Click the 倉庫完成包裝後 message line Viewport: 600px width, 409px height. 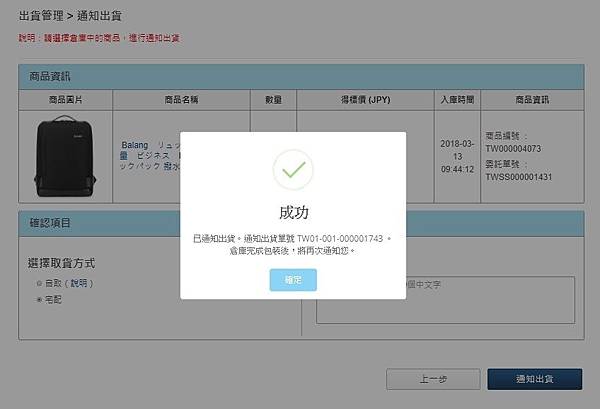(293, 251)
